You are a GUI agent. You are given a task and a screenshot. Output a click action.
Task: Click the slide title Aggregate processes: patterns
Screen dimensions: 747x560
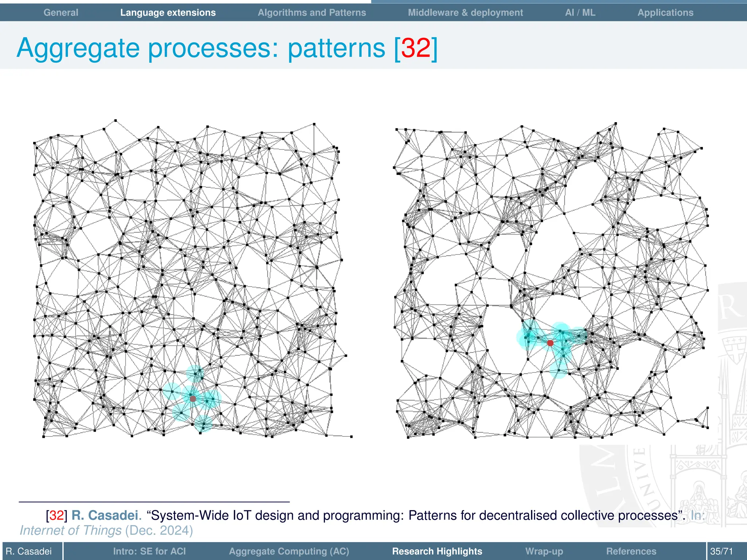click(201, 48)
